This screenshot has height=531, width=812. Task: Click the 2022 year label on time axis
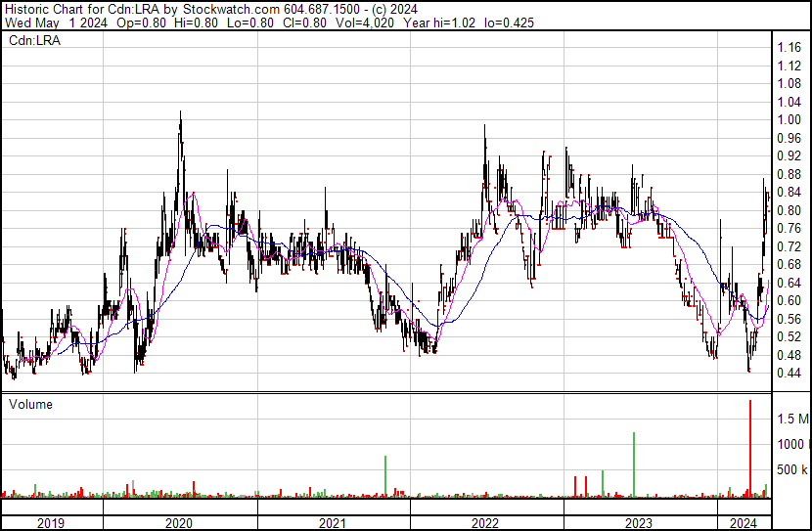point(485,523)
